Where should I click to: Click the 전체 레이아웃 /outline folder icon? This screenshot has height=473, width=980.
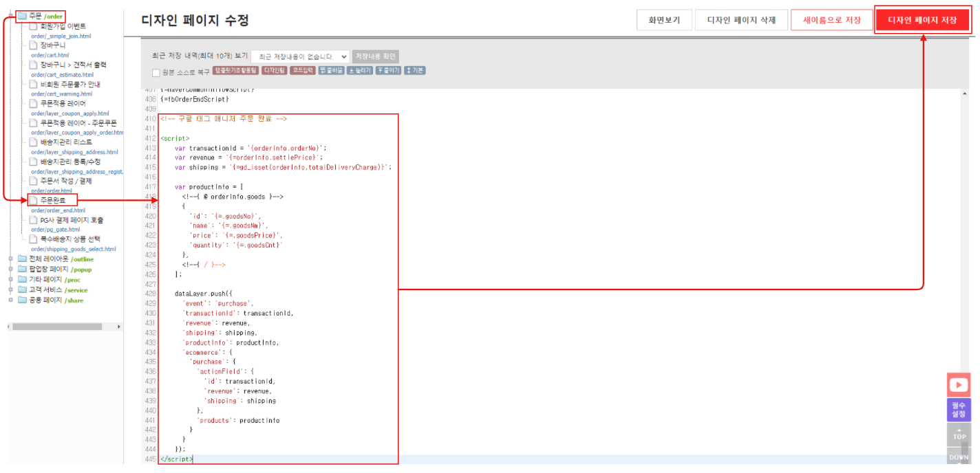[22, 259]
